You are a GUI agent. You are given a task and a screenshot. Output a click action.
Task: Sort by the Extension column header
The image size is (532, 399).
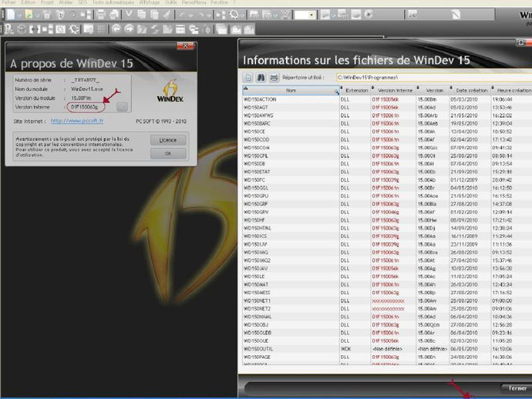[x=356, y=91]
